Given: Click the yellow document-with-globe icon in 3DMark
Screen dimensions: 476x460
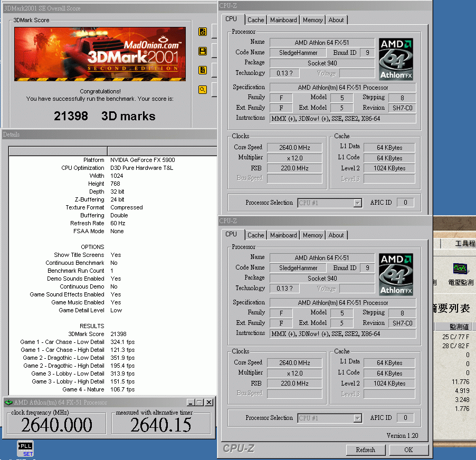Looking at the screenshot, I should [203, 32].
